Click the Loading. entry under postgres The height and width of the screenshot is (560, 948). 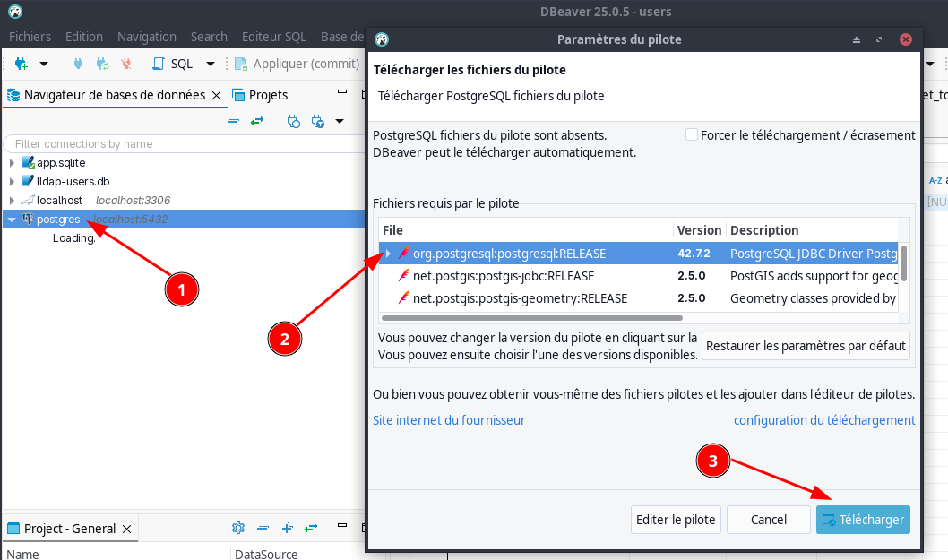[74, 237]
